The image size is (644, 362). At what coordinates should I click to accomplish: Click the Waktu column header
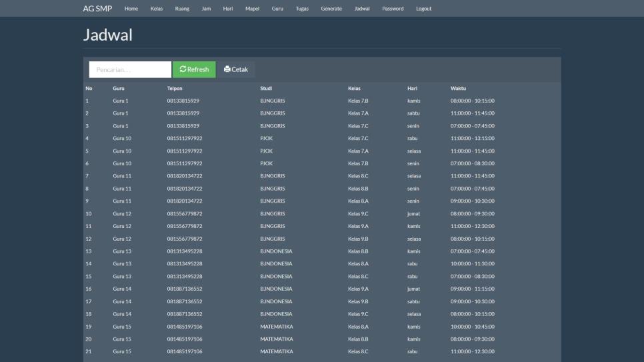pos(458,88)
